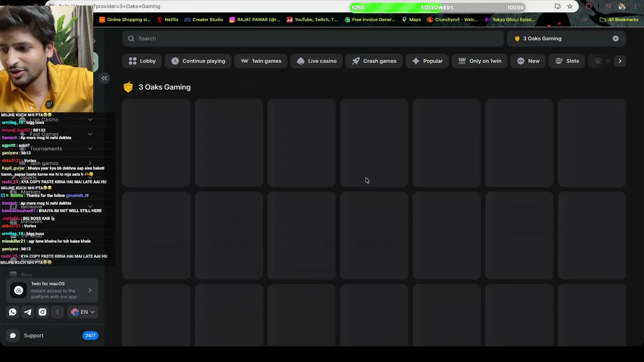Open Maps bookmark
This screenshot has height=362, width=644.
pyautogui.click(x=411, y=20)
